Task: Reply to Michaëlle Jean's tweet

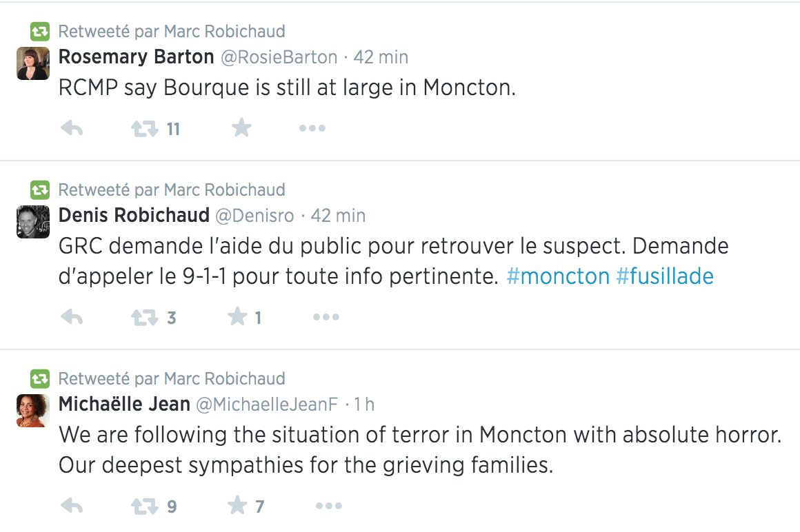Action: click(72, 507)
